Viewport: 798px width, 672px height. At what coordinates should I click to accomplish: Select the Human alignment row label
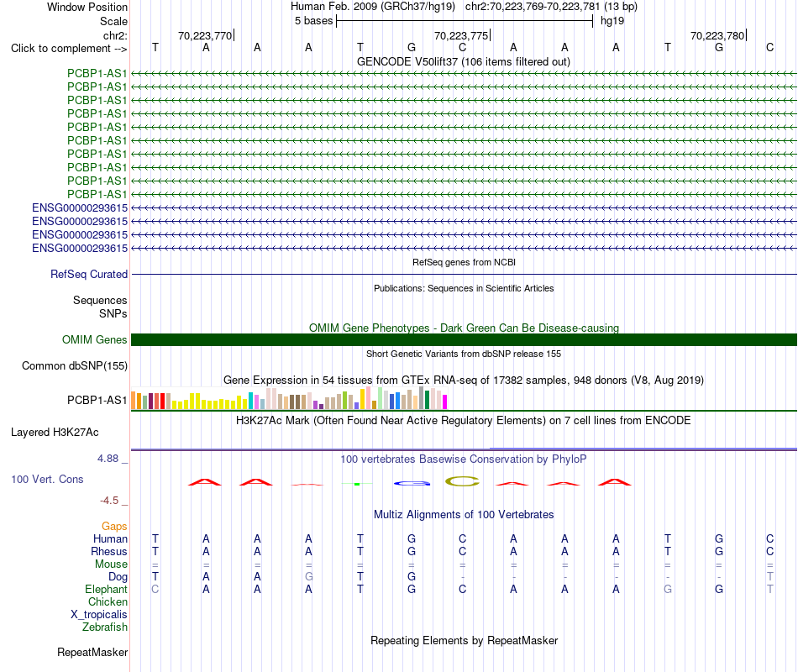click(110, 538)
